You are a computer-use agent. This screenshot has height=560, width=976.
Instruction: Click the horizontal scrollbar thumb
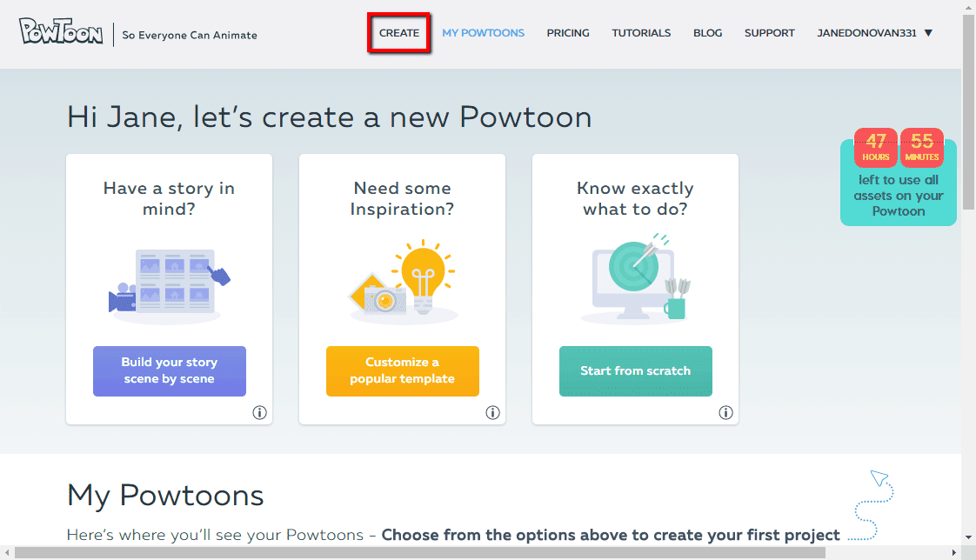(420, 552)
